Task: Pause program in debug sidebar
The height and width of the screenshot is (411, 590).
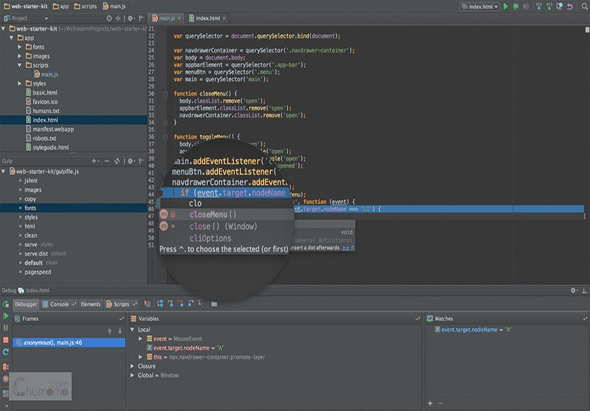Action: [6, 328]
